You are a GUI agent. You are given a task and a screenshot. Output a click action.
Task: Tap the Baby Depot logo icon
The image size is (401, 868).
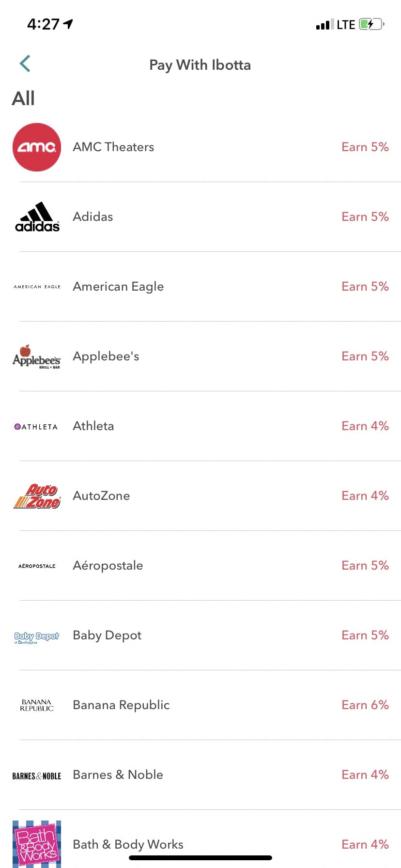click(x=37, y=637)
